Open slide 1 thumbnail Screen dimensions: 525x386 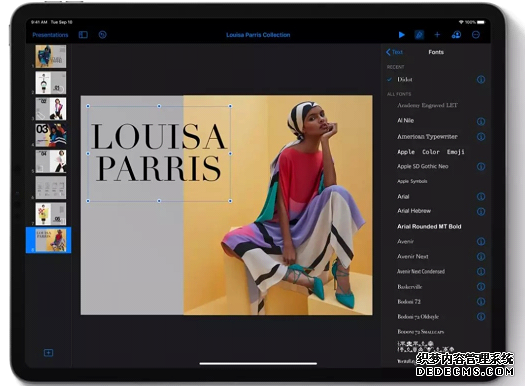point(51,56)
